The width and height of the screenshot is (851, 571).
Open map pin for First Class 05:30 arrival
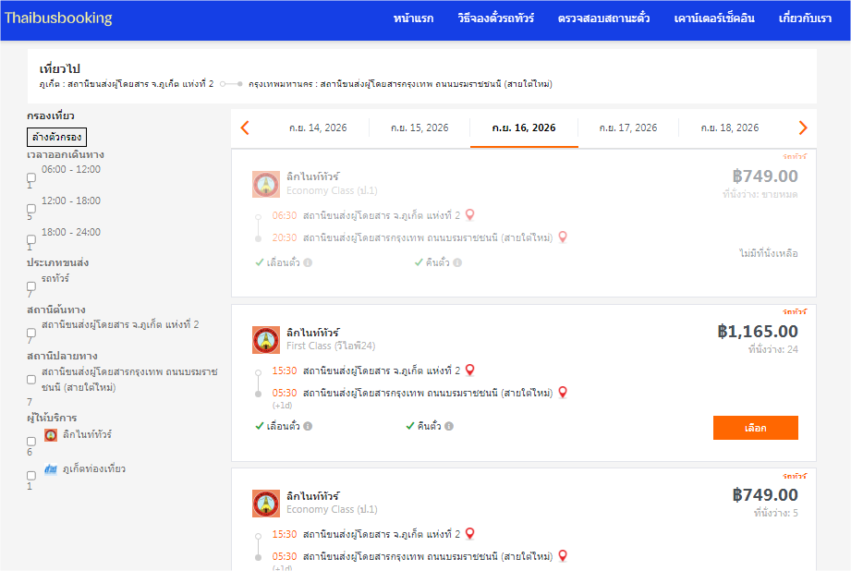point(563,392)
